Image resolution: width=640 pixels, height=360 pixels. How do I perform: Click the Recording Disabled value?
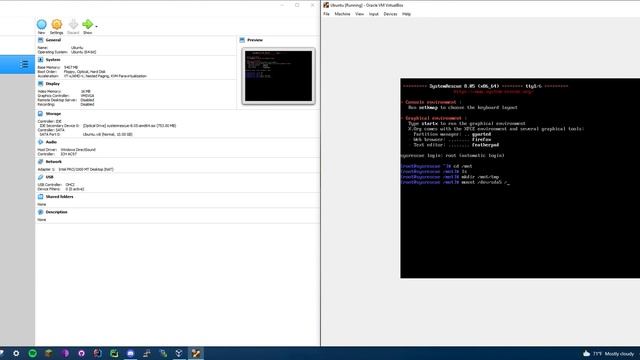pyautogui.click(x=87, y=104)
